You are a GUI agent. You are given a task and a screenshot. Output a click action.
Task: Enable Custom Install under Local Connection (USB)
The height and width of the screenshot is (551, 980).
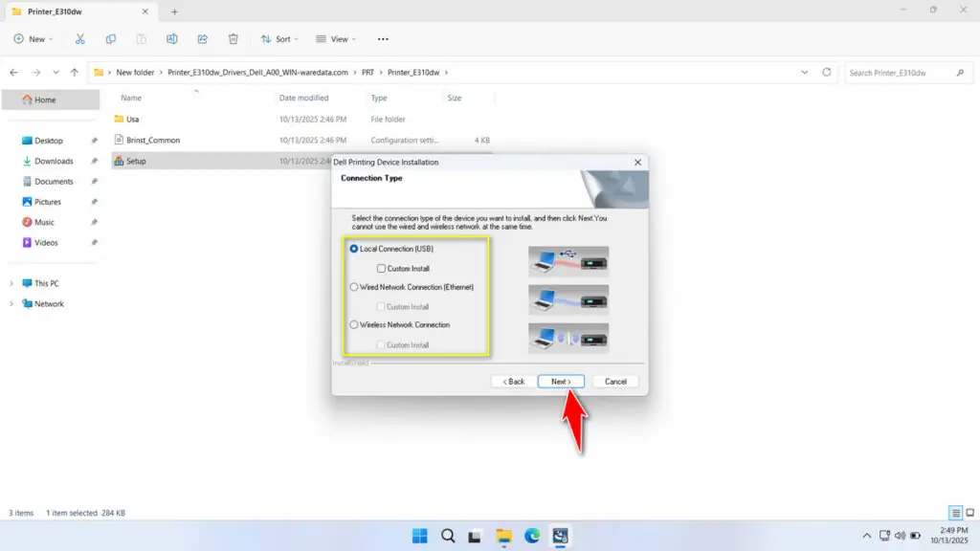(379, 268)
